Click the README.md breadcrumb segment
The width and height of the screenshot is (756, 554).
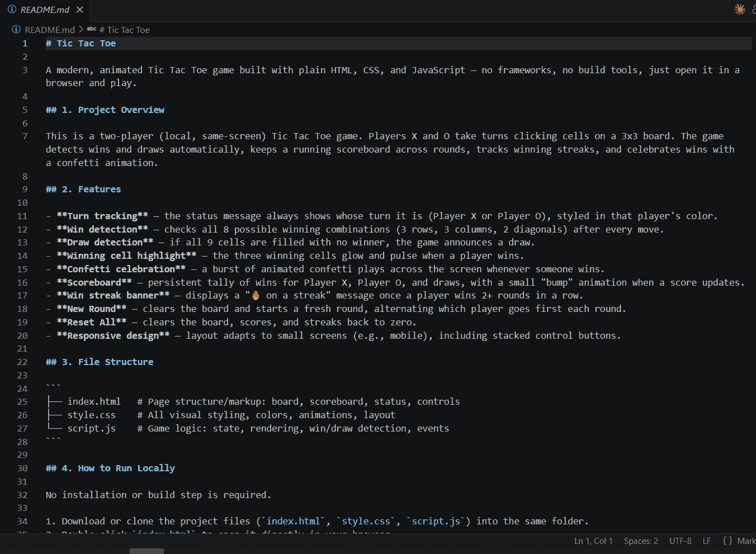pyautogui.click(x=49, y=30)
